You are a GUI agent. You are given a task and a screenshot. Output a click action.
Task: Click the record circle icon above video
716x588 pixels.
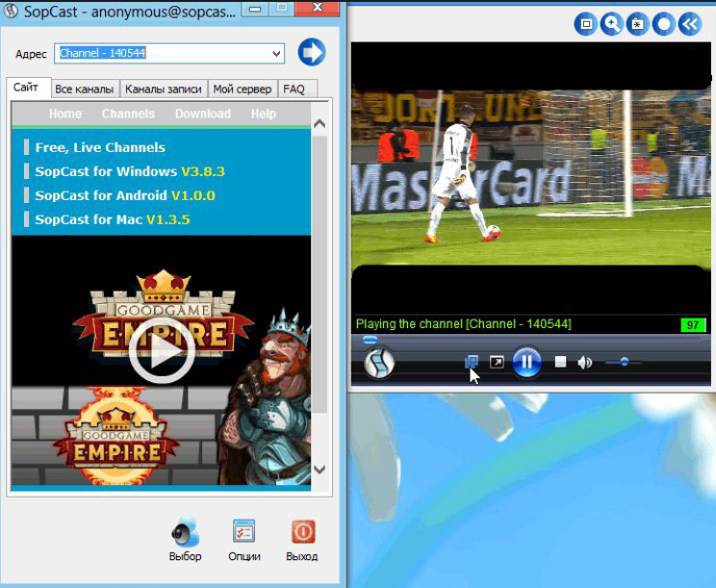point(663,24)
